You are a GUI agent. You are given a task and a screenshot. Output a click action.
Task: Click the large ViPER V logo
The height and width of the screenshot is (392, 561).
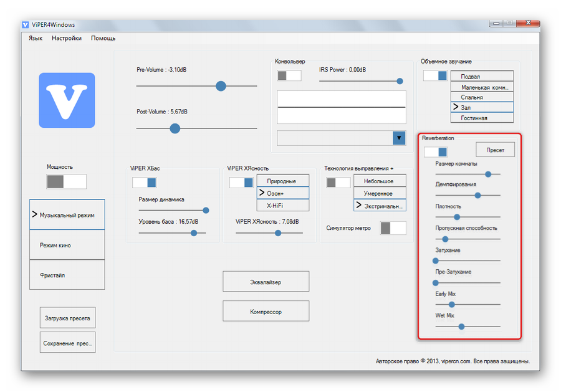67,100
